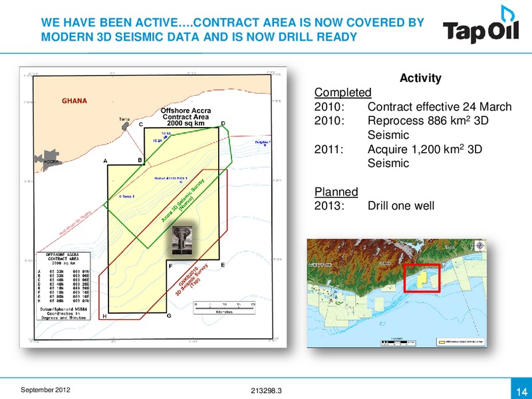Click the contract area coordinates table
The height and width of the screenshot is (399, 532).
point(63,286)
